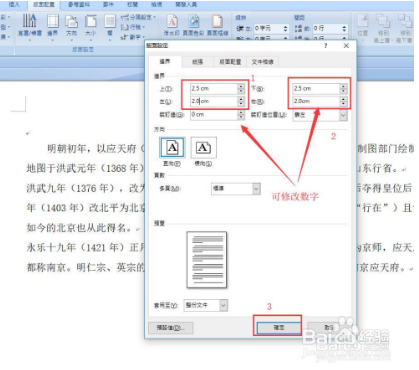Open the 校閱 ribbon tab
The width and height of the screenshot is (419, 370).
click(x=133, y=5)
